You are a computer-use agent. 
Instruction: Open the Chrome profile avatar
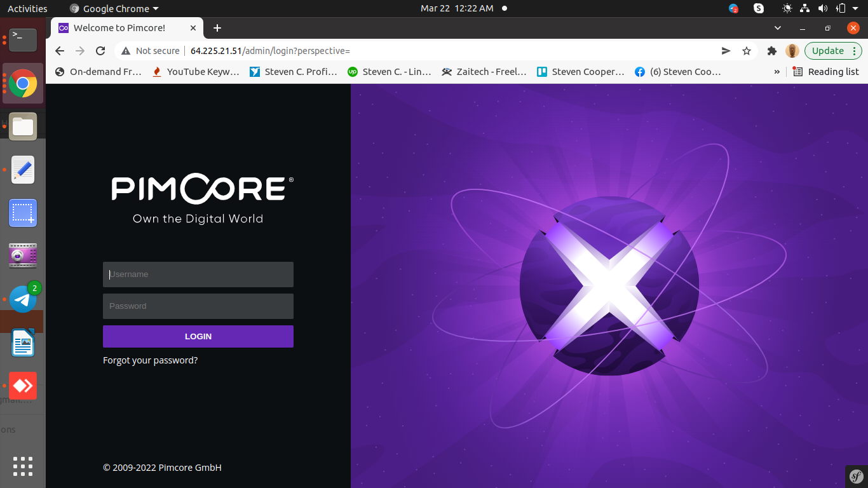pos(792,51)
